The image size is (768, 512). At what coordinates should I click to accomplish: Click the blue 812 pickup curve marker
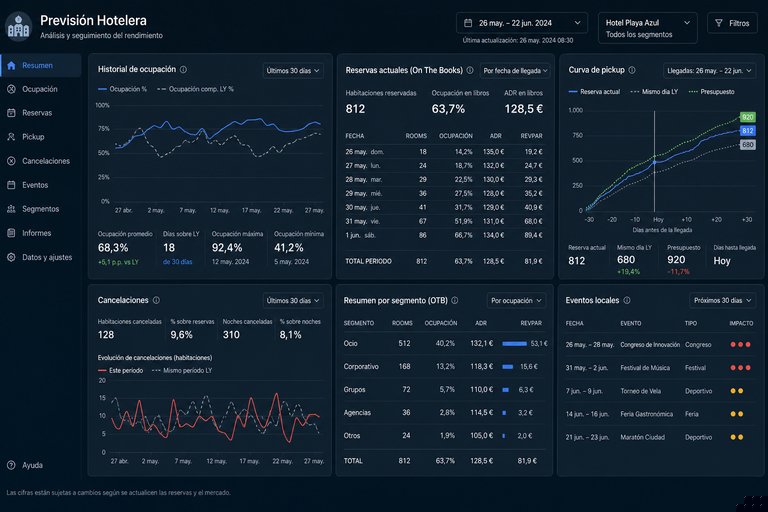tap(747, 131)
